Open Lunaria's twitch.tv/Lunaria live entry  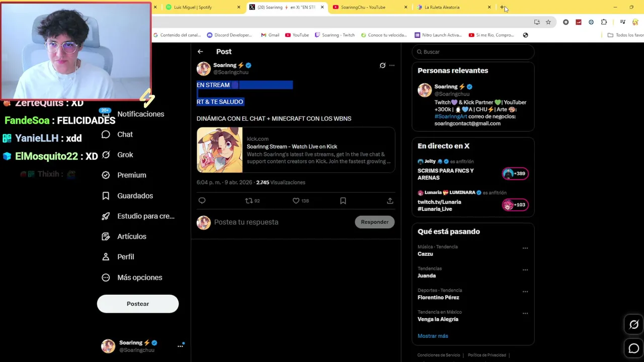[x=439, y=205]
